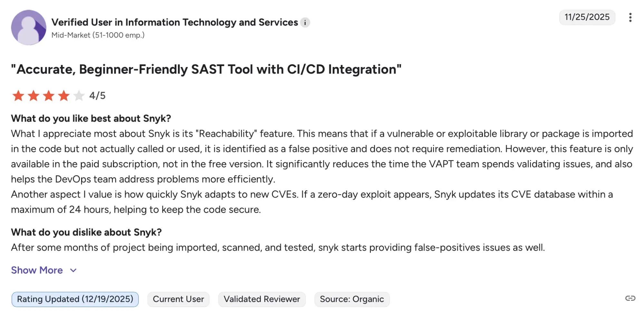Click the Mid-Market (51-1000 emp.) label
Viewport: 644px width, 319px height.
coord(98,35)
